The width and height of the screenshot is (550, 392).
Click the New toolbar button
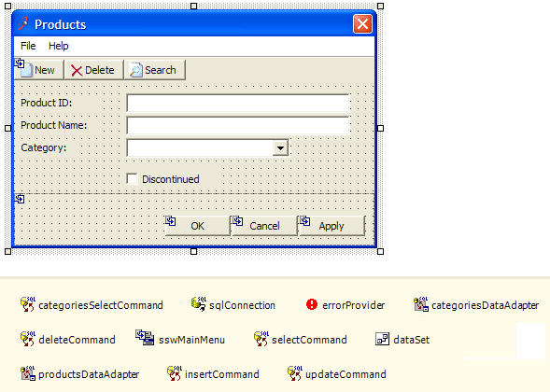point(39,70)
